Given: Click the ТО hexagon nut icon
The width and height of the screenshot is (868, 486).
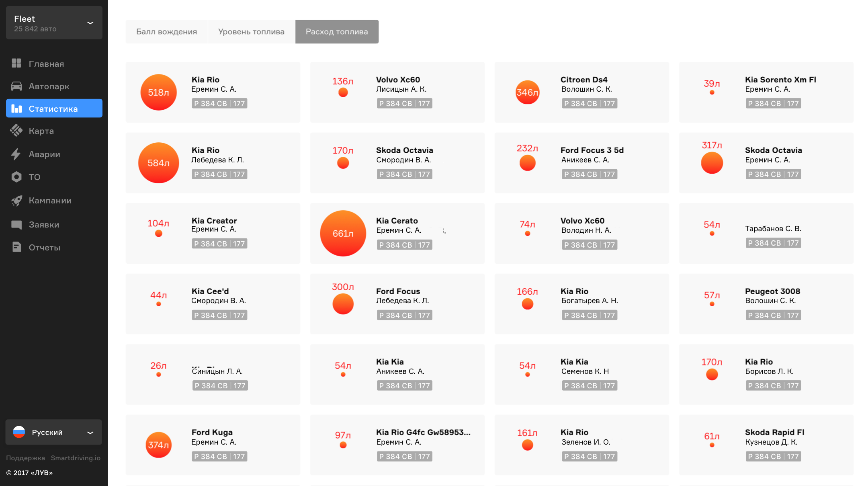Looking at the screenshot, I should [16, 177].
